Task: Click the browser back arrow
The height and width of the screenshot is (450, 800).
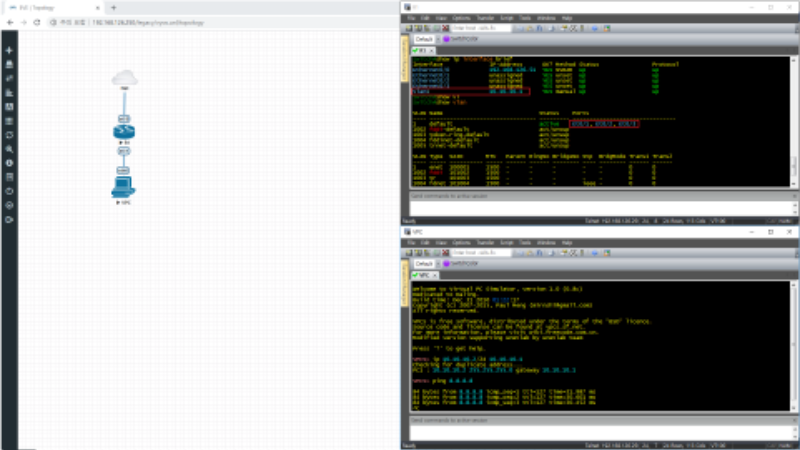Action: [11, 21]
